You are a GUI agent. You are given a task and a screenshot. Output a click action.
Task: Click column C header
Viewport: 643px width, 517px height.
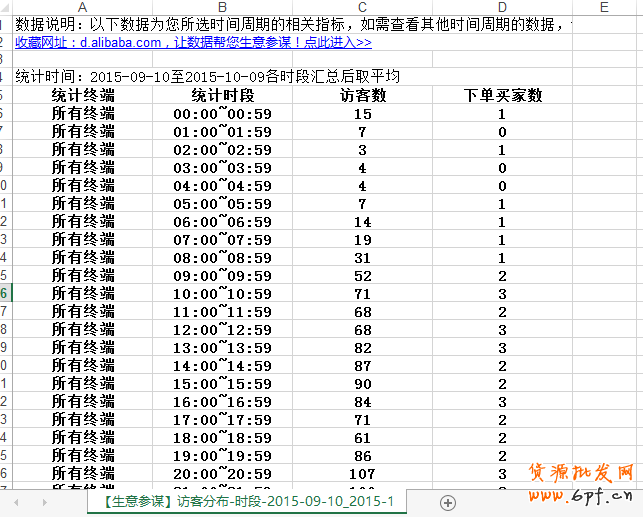[362, 8]
